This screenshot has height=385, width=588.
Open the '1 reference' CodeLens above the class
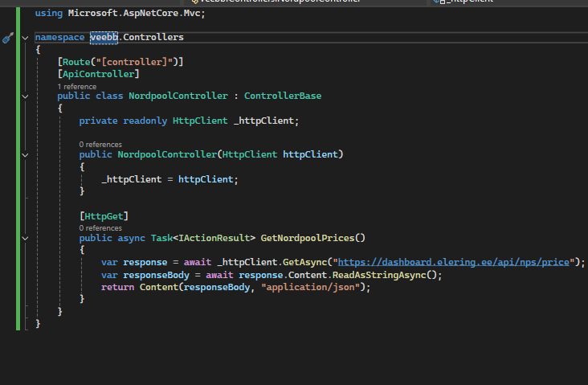pyautogui.click(x=76, y=86)
